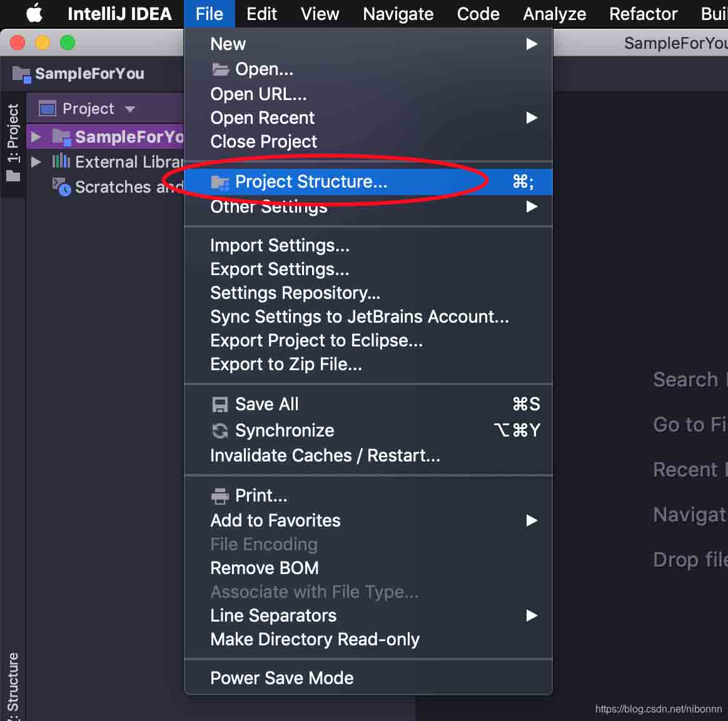Open the Analyze menu
This screenshot has width=728, height=721.
(554, 14)
